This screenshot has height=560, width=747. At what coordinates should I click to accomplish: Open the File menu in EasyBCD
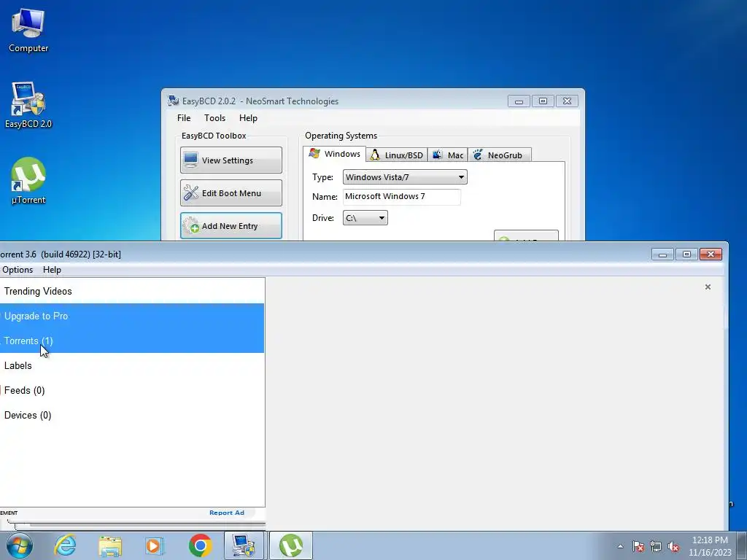point(184,118)
